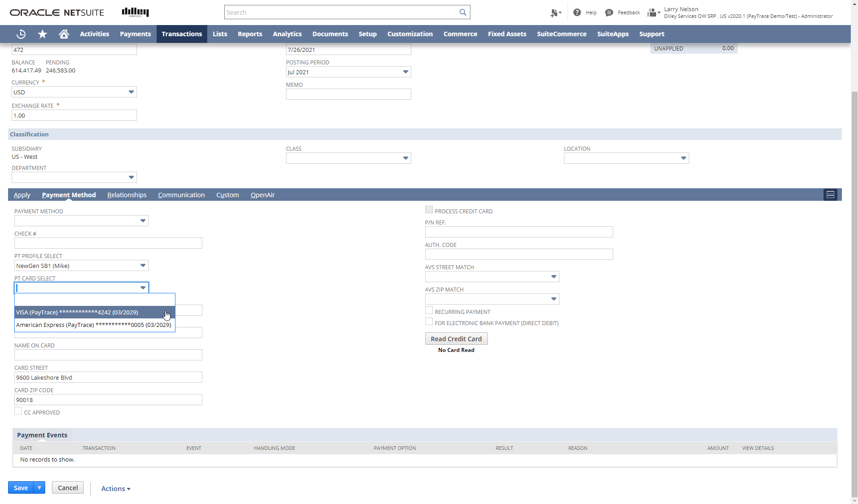Viewport: 858px width, 504px height.
Task: Switch to the OpenAir subtab
Action: [x=263, y=195]
